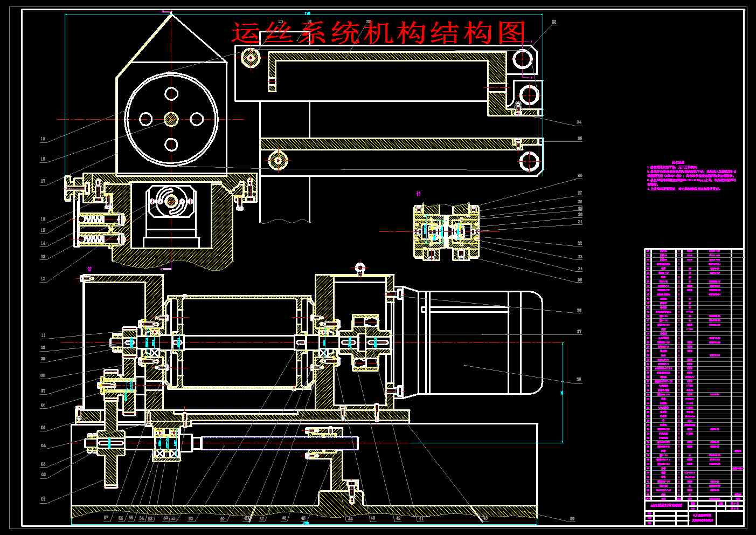
Task: Select part callout number 37
Action: pyautogui.click(x=579, y=332)
